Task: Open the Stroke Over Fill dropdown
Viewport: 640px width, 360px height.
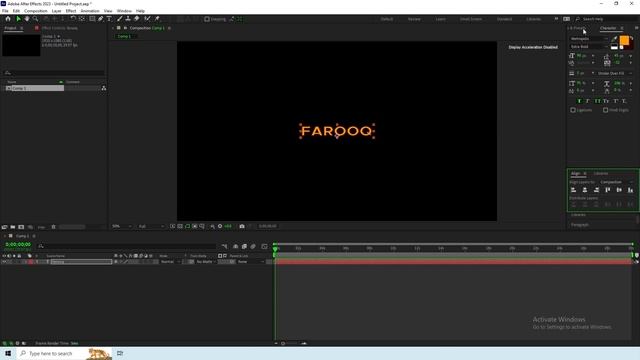Action: click(615, 73)
